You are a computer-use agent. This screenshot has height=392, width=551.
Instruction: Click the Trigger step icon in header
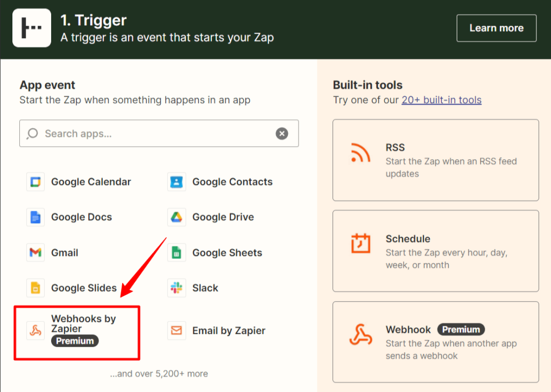31,27
